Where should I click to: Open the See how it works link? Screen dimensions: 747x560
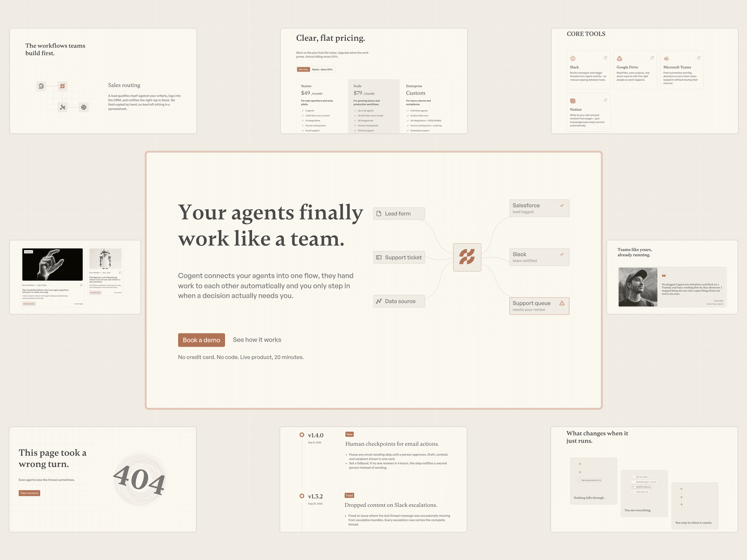click(257, 340)
